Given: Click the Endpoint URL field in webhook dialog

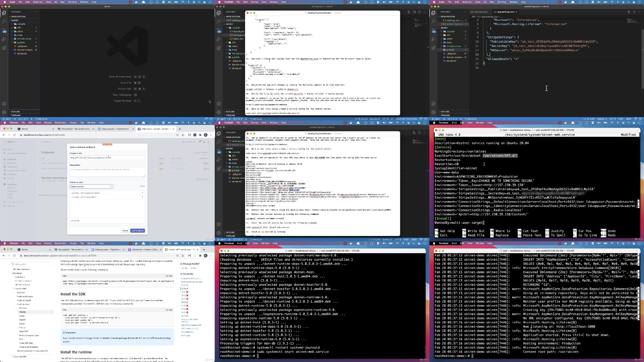Looking at the screenshot, I should pos(107,158).
